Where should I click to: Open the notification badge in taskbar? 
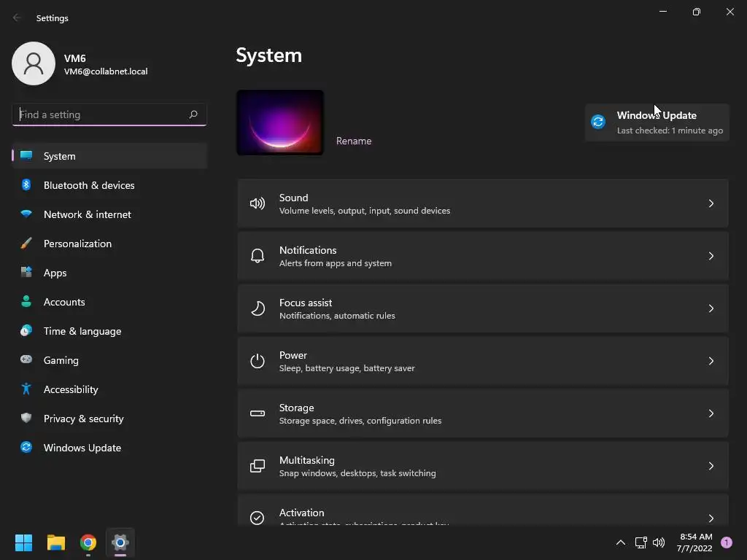click(727, 542)
